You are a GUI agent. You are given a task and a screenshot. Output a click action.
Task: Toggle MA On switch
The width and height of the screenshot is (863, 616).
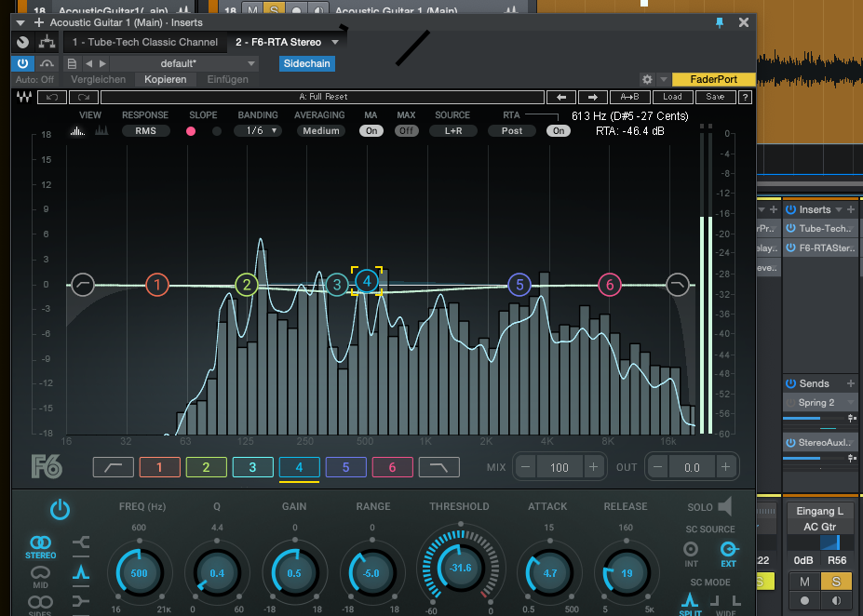pos(371,131)
